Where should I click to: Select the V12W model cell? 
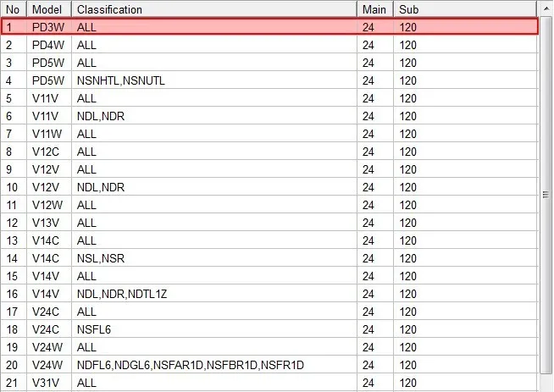pos(49,205)
